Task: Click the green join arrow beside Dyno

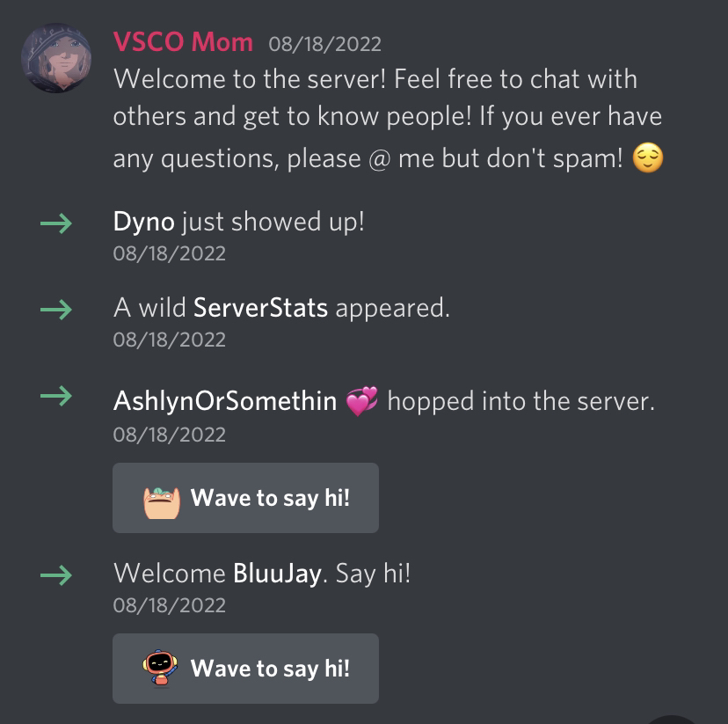Action: click(x=56, y=223)
